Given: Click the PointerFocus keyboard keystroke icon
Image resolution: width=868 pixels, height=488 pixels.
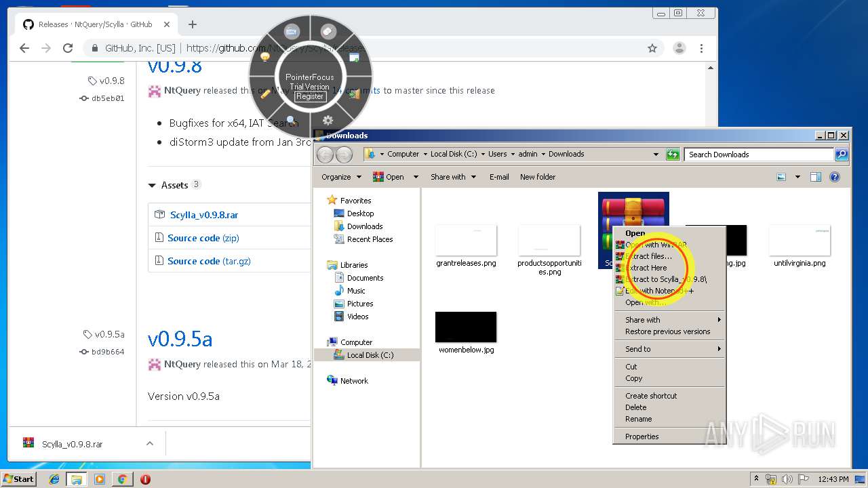Looking at the screenshot, I should pos(292,31).
